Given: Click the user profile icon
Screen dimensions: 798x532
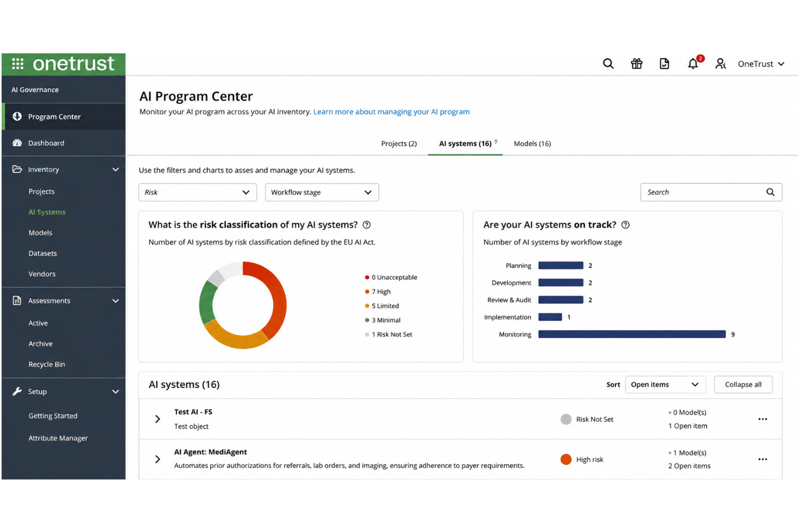Looking at the screenshot, I should 720,64.
